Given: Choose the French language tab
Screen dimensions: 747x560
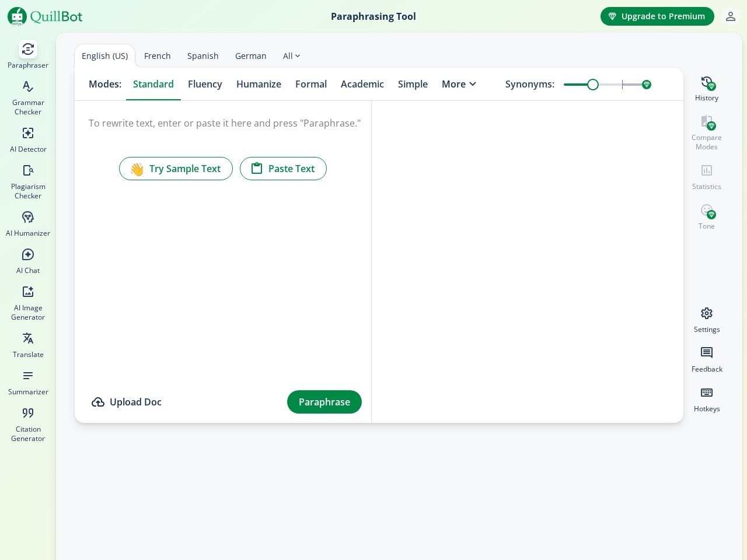Looking at the screenshot, I should pyautogui.click(x=157, y=56).
